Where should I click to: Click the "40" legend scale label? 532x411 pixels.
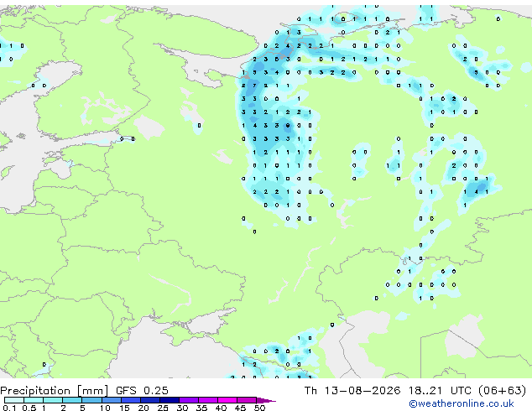point(221,408)
